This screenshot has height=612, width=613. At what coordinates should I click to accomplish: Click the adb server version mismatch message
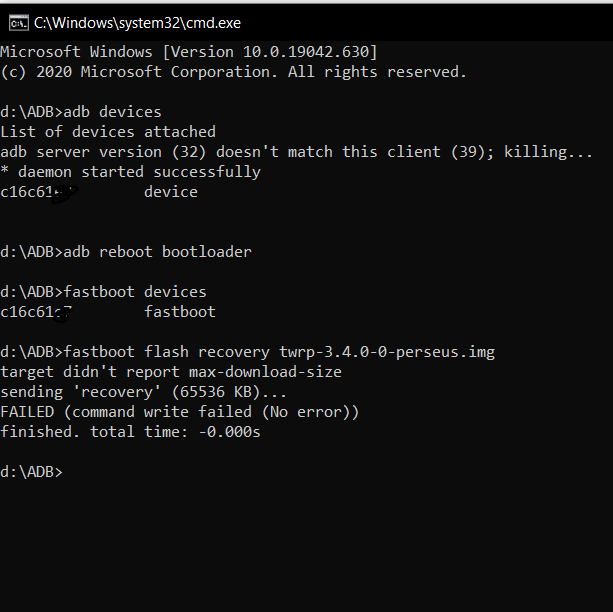pos(296,152)
